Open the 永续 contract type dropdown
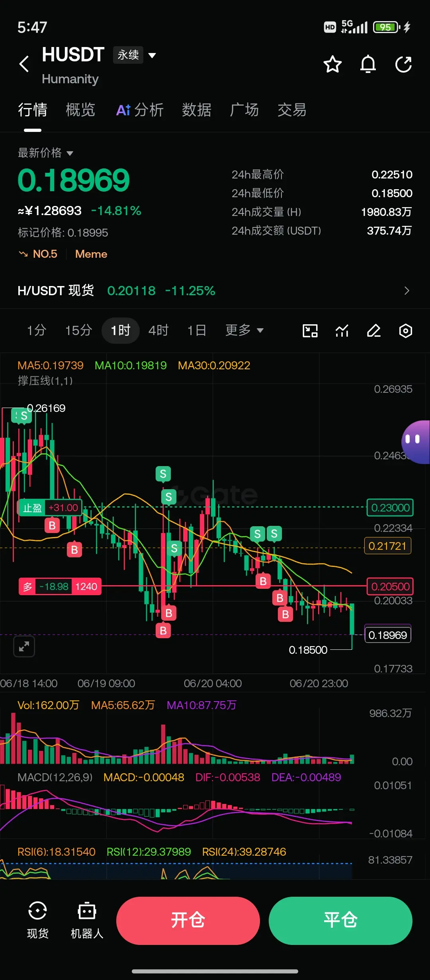This screenshot has width=430, height=980. 135,55
